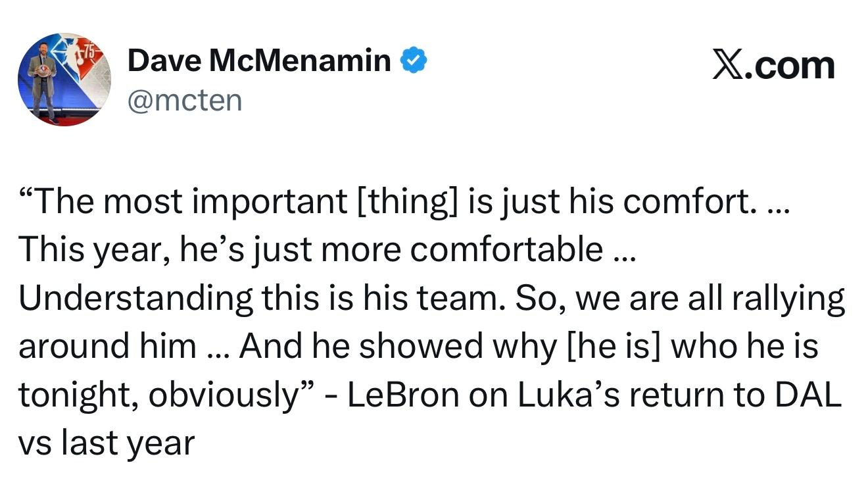Image resolution: width=868 pixels, height=496 pixels.
Task: Open the @mcten handle
Action: (185, 101)
